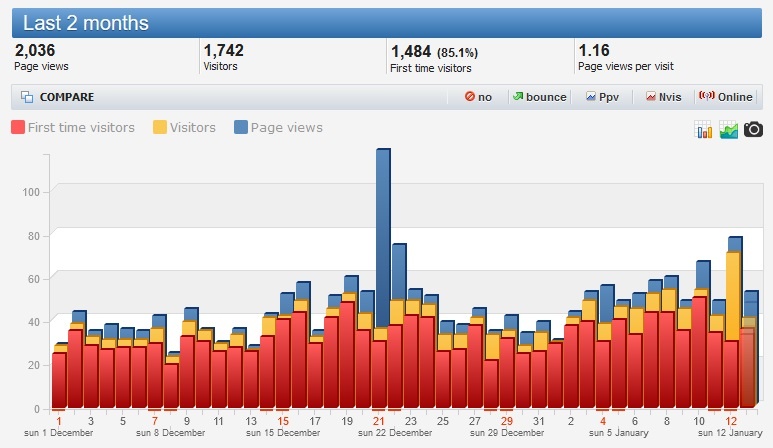
Task: Toggle the Ppv comparison overlay
Action: point(602,97)
